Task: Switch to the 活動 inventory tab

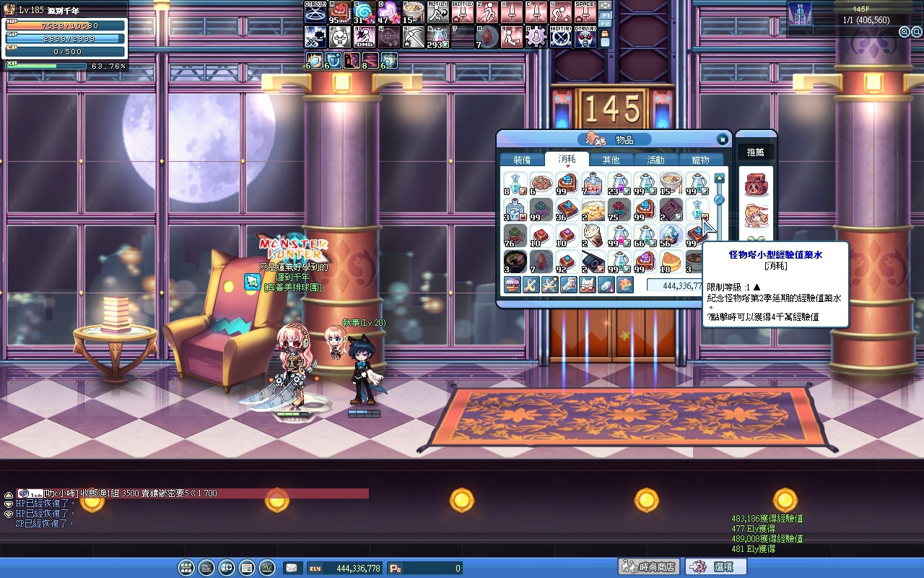Action: point(656,160)
